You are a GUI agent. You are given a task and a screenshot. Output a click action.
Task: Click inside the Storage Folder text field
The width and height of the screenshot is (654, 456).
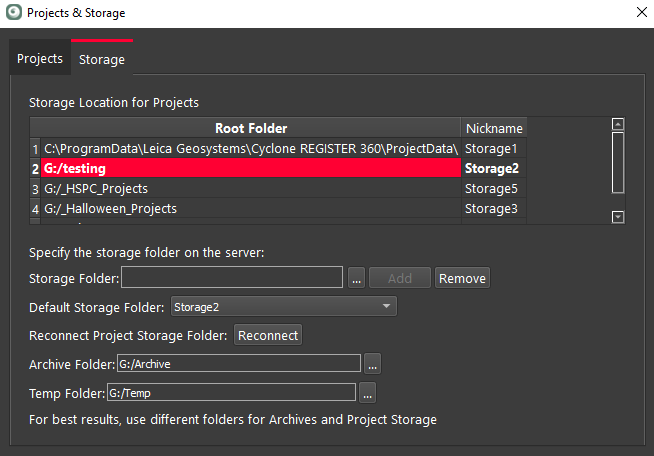point(233,278)
